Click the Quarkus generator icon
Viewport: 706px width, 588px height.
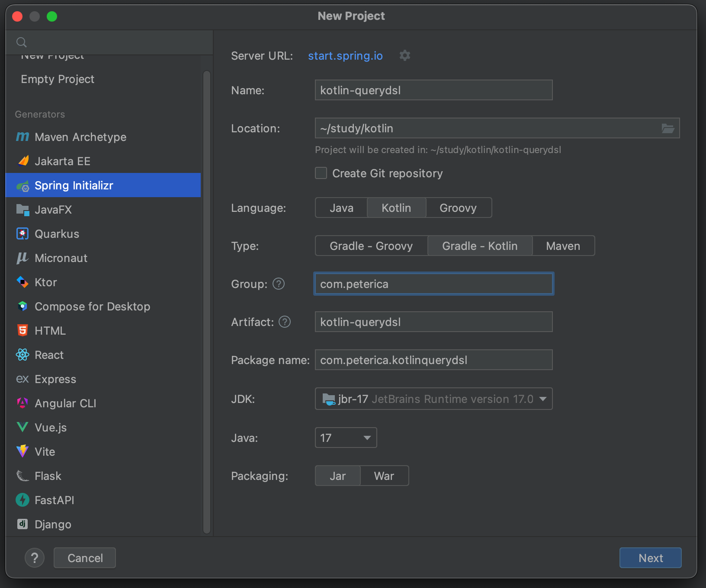point(22,234)
